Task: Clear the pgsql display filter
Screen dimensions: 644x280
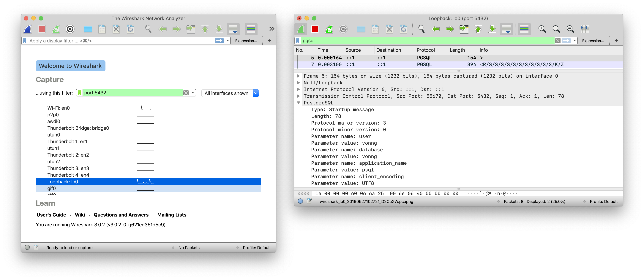Action: click(558, 40)
